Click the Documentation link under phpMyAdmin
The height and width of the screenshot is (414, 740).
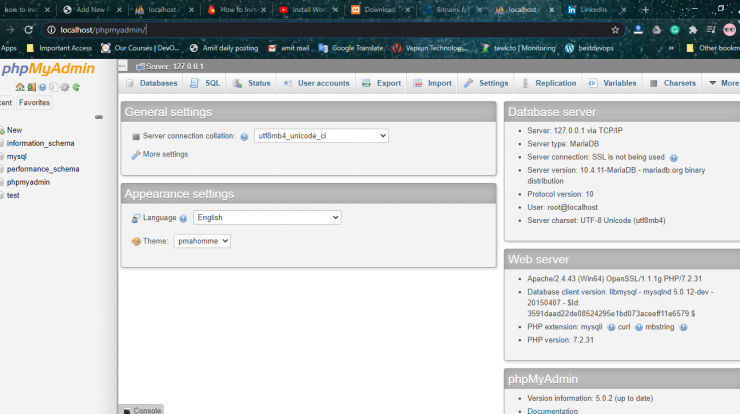coord(552,411)
